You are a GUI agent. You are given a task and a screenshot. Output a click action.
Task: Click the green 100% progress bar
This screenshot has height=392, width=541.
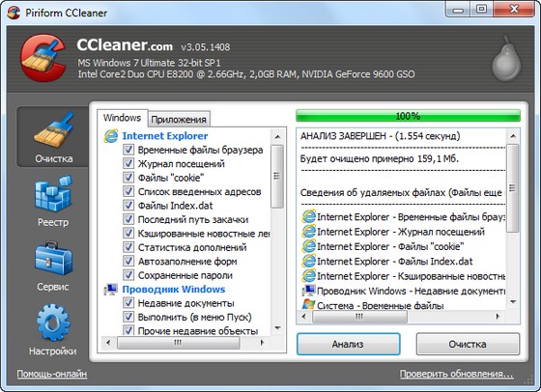408,116
